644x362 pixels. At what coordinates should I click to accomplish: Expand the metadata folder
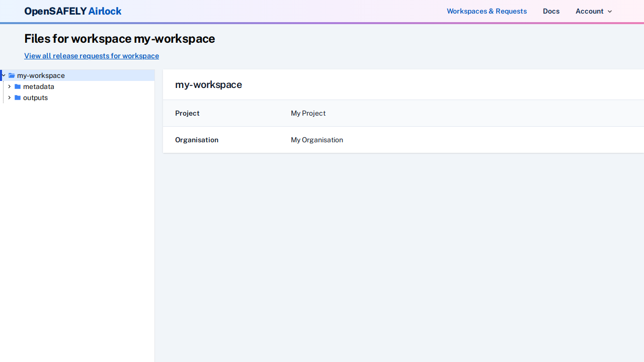pos(9,86)
